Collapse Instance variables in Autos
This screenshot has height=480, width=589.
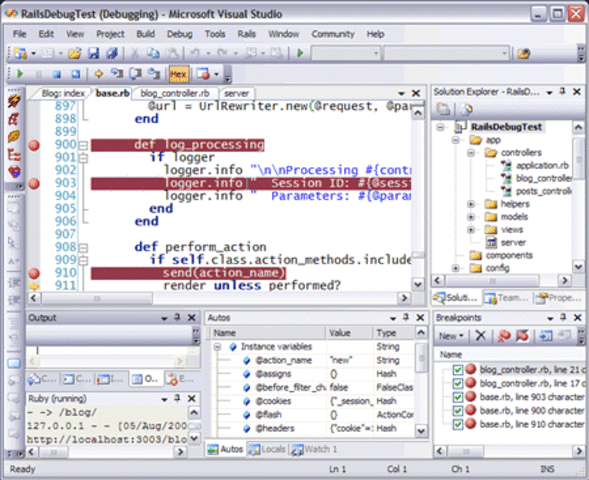click(217, 347)
